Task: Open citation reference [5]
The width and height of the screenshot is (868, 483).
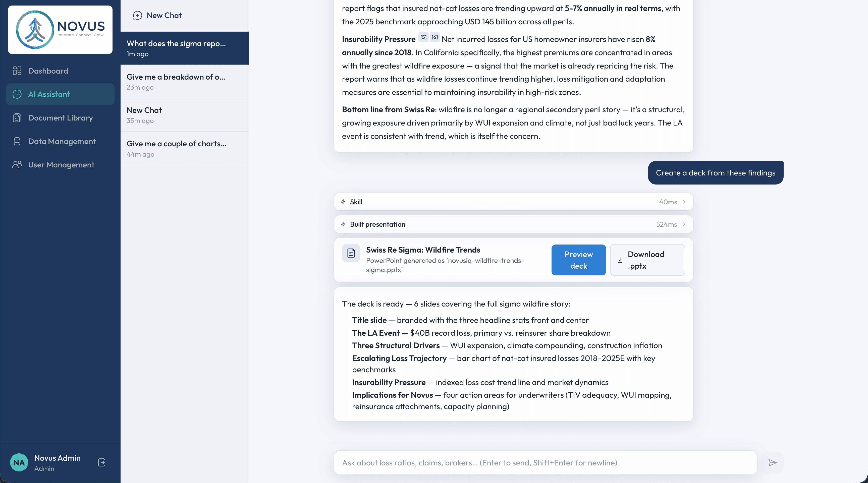Action: (x=423, y=37)
